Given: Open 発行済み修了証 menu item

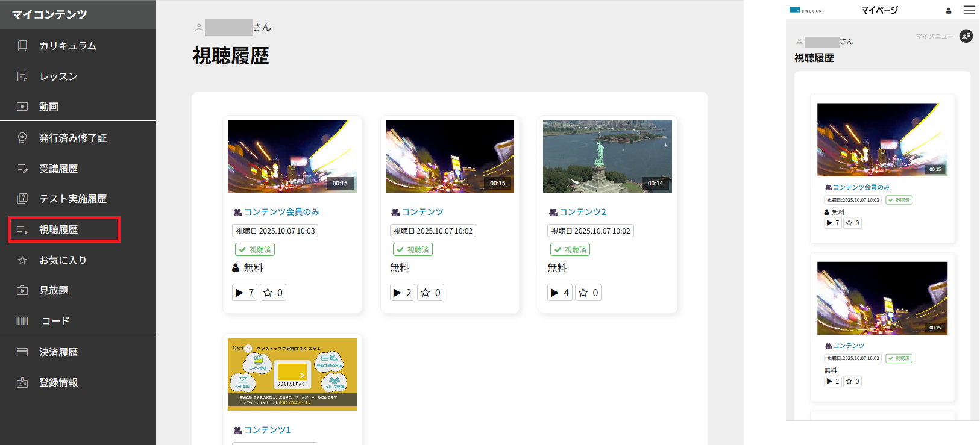Looking at the screenshot, I should 72,138.
